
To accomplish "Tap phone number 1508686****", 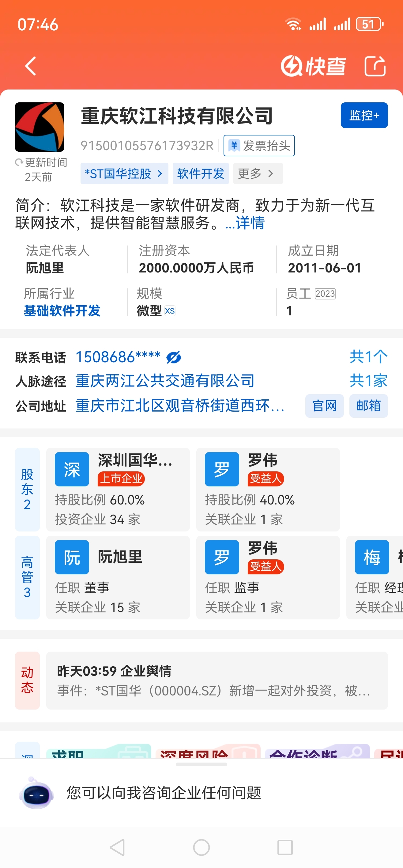I will [x=118, y=357].
